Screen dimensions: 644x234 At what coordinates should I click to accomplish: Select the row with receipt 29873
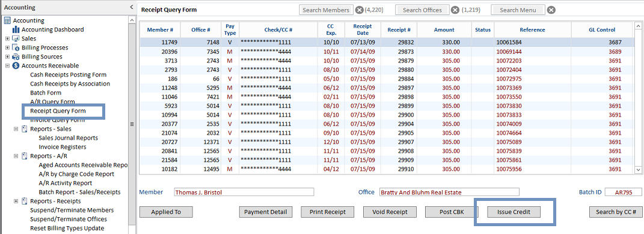(386, 51)
